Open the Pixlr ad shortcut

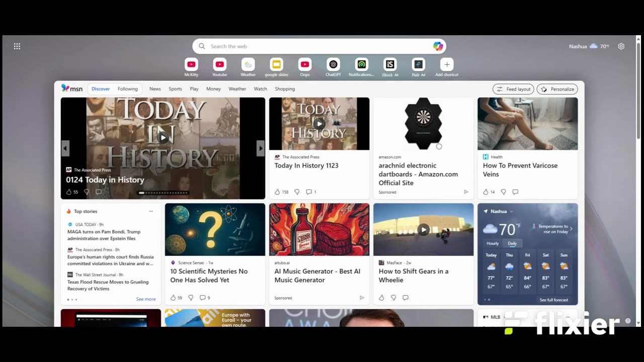(x=419, y=64)
